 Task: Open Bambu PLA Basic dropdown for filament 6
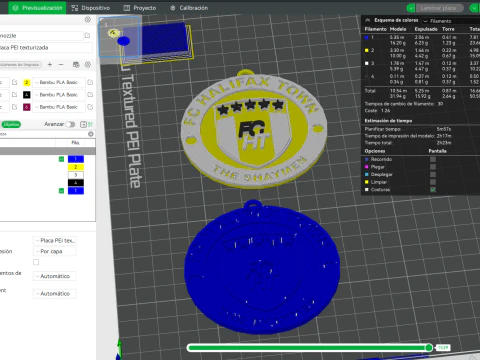tap(59, 107)
